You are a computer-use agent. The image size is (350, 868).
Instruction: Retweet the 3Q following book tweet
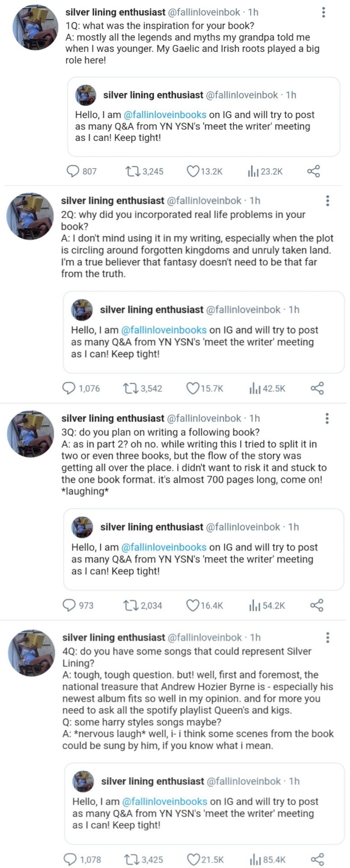tap(130, 605)
